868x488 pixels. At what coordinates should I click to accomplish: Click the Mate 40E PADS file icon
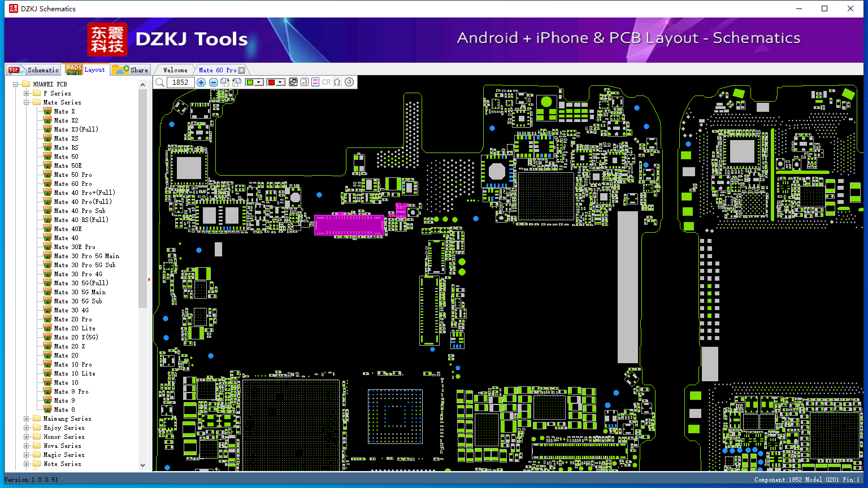pos(47,229)
